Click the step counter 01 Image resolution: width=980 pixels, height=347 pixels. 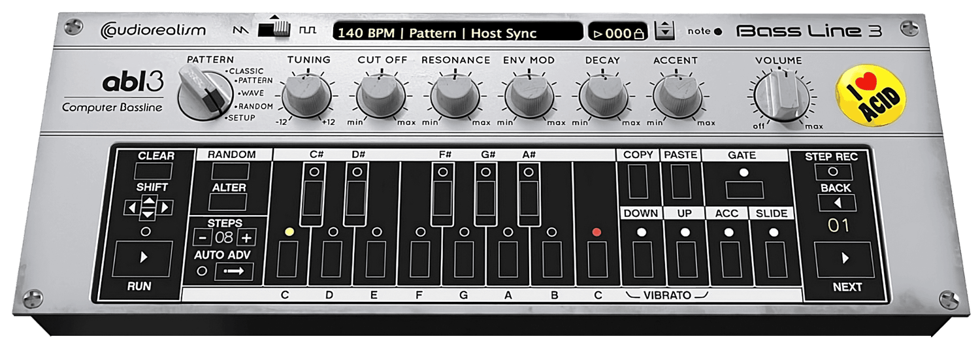(838, 226)
